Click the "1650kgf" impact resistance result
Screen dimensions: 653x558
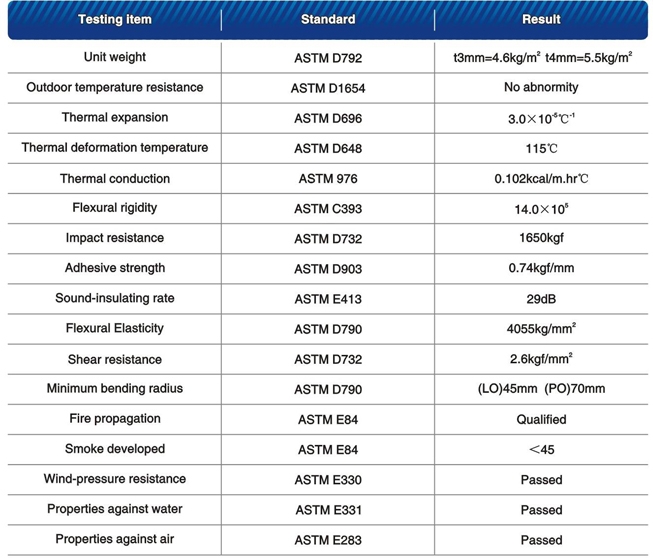pos(541,238)
